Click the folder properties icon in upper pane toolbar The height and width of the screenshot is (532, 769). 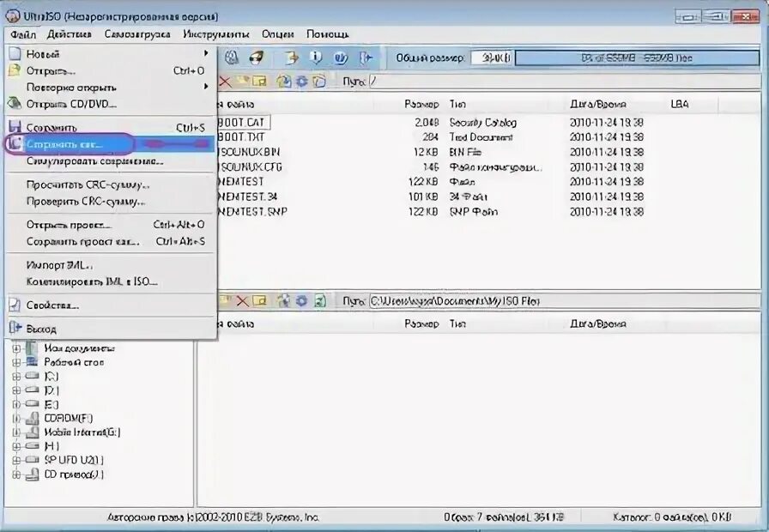coord(259,81)
